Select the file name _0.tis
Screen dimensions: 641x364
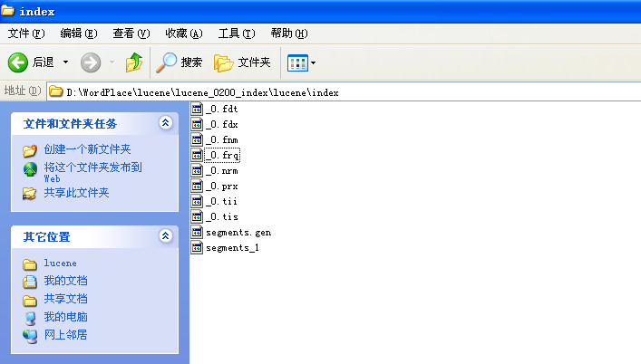pyautogui.click(x=222, y=217)
